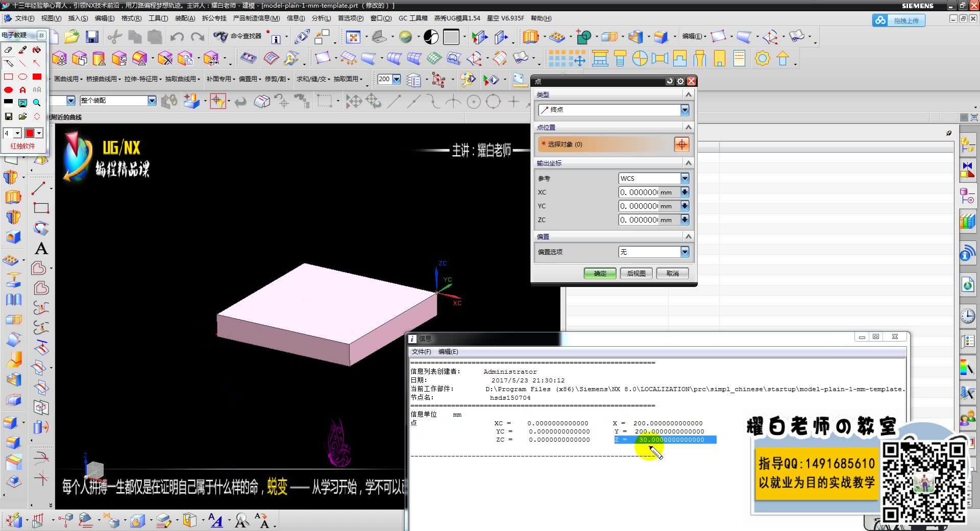
Task: Click the 拖拽上传 upload button
Action: coord(899,20)
